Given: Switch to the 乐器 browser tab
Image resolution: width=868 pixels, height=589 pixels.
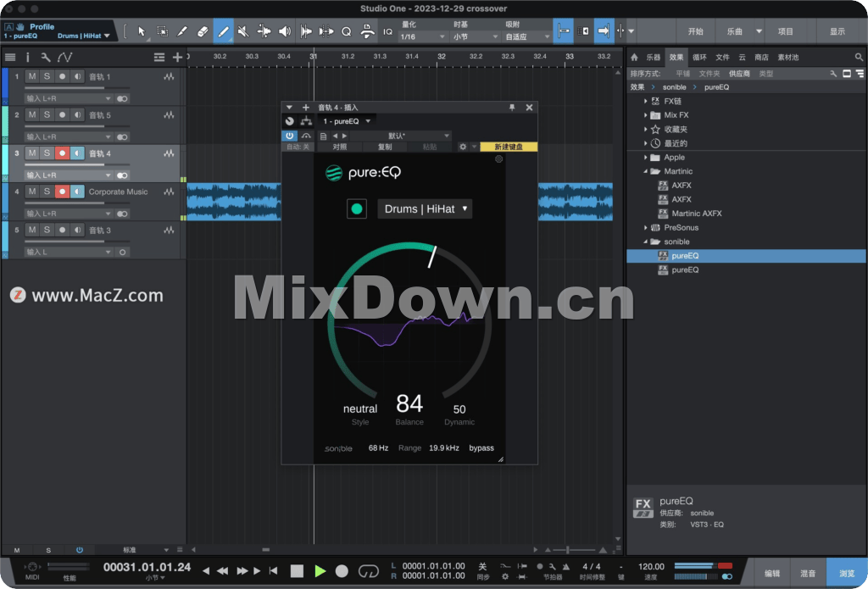Looking at the screenshot, I should 654,57.
